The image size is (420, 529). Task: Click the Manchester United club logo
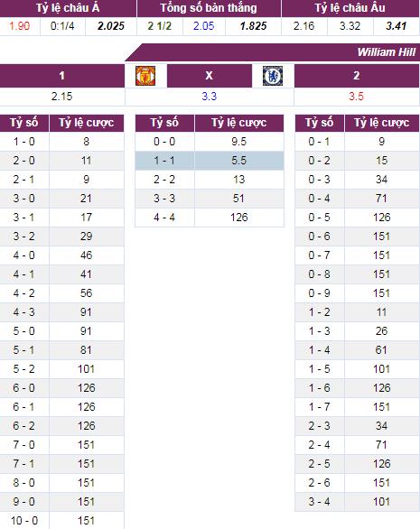(x=145, y=76)
